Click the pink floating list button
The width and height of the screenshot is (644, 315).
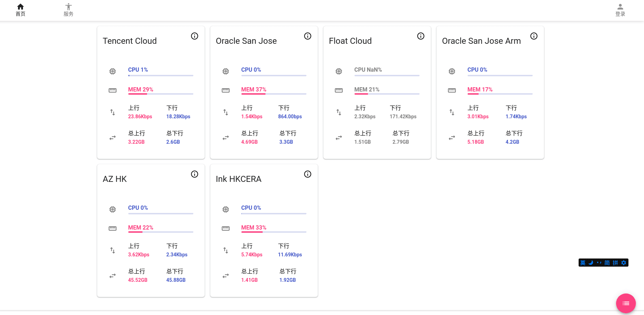(626, 303)
